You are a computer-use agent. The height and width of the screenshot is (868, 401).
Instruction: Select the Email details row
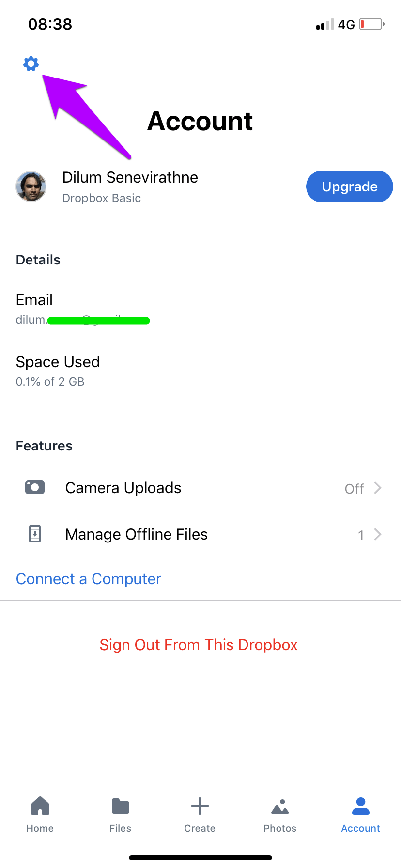(x=200, y=310)
